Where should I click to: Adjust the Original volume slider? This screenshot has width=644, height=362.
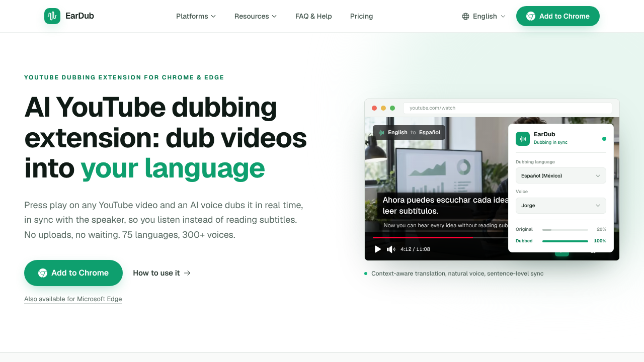565,229
